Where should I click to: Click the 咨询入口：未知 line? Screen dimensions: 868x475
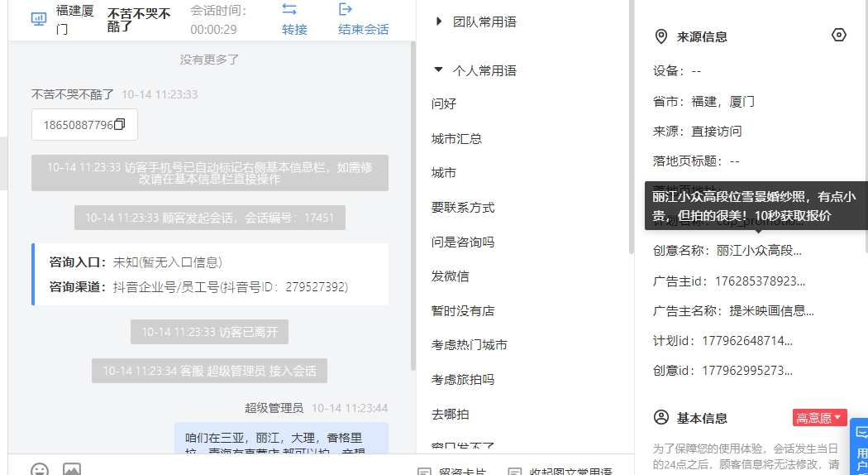coord(136,262)
